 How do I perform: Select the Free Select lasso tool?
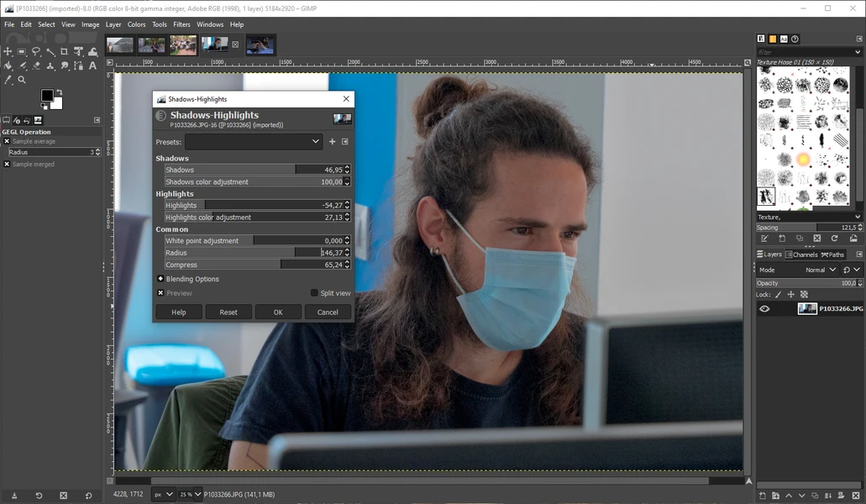36,52
